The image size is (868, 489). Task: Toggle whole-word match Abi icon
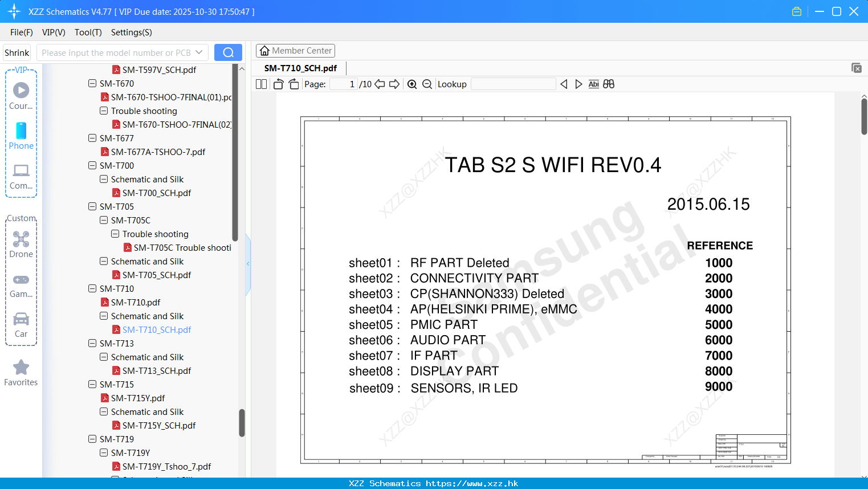[593, 84]
